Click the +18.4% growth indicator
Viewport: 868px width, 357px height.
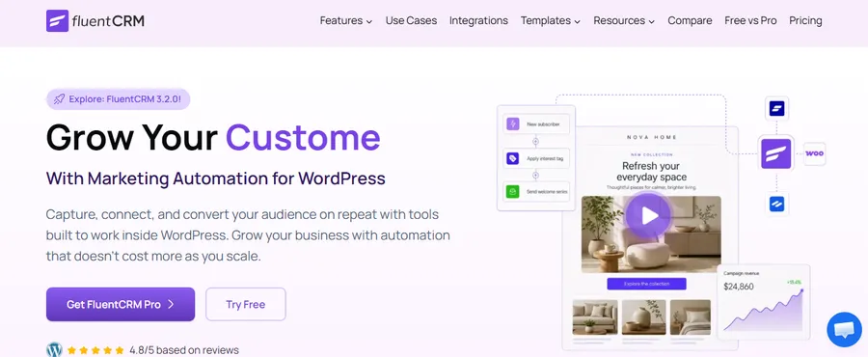point(794,283)
